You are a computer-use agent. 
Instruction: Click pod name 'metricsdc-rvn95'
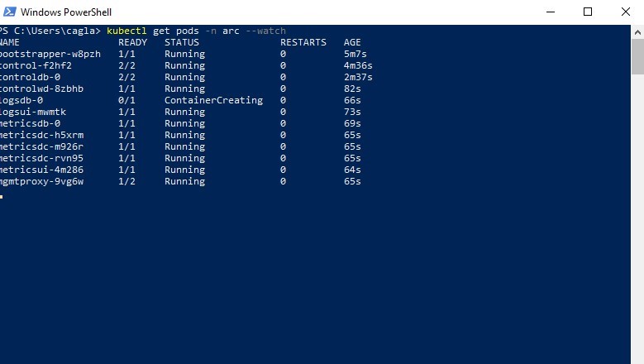(x=41, y=158)
